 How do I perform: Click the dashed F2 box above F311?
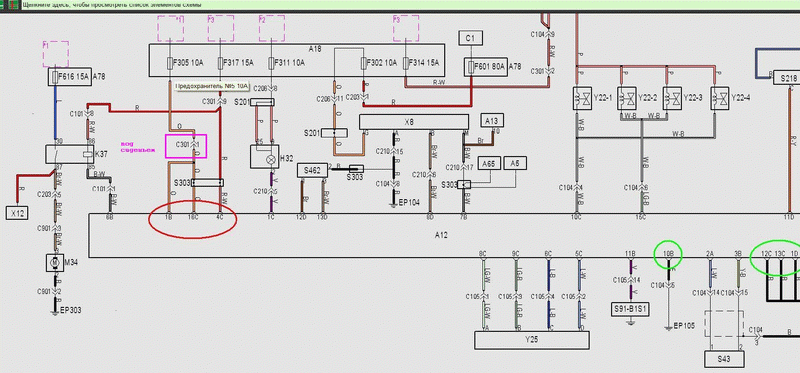271,28
